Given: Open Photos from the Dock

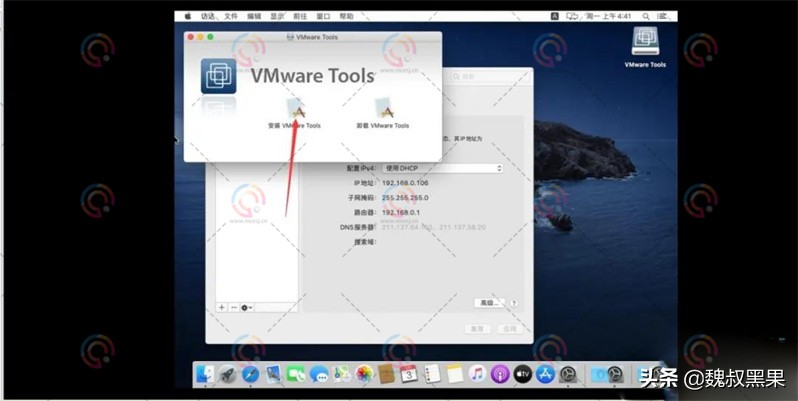Looking at the screenshot, I should [364, 374].
